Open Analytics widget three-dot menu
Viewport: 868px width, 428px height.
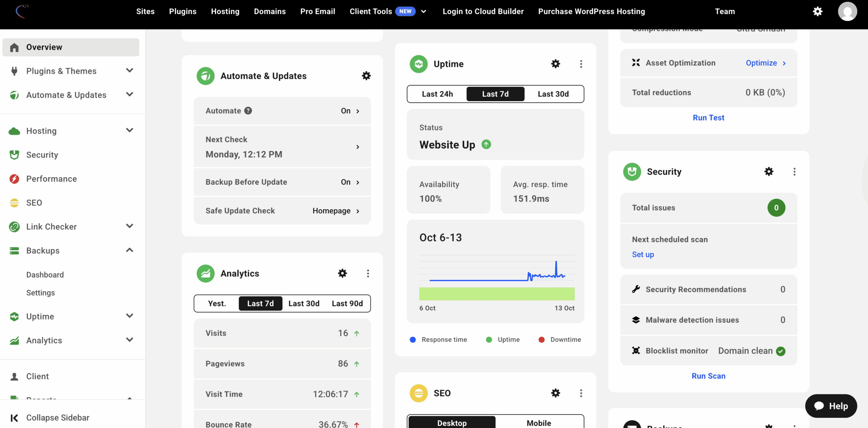point(368,274)
